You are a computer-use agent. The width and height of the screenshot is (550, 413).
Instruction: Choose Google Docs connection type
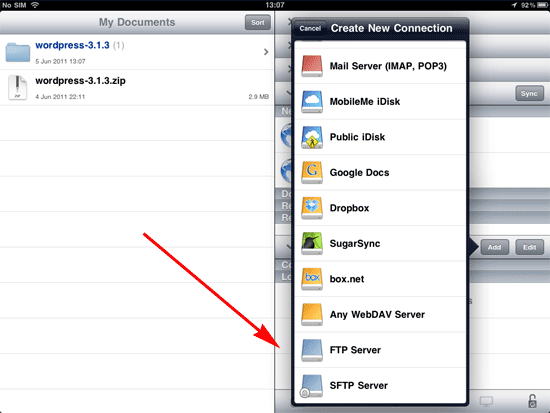380,173
